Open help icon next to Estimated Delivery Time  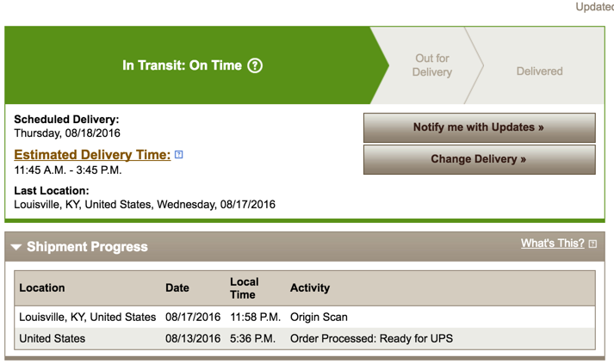(x=179, y=155)
